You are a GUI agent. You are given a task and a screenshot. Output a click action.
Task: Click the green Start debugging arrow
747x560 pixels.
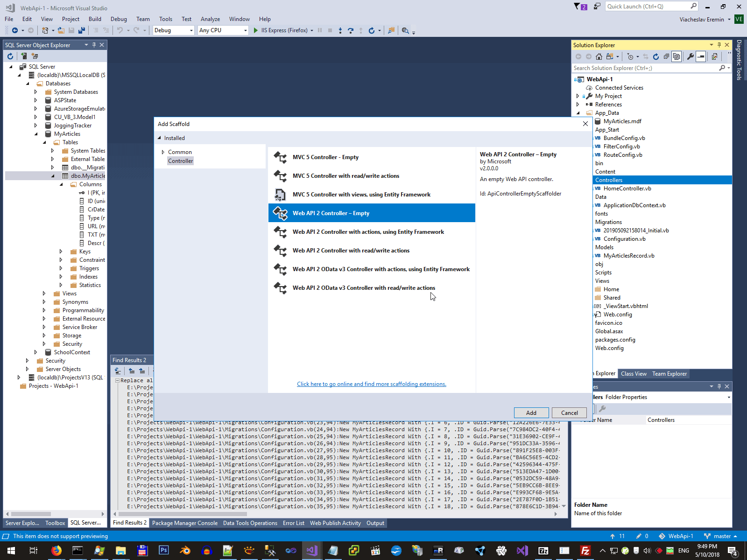pos(255,30)
